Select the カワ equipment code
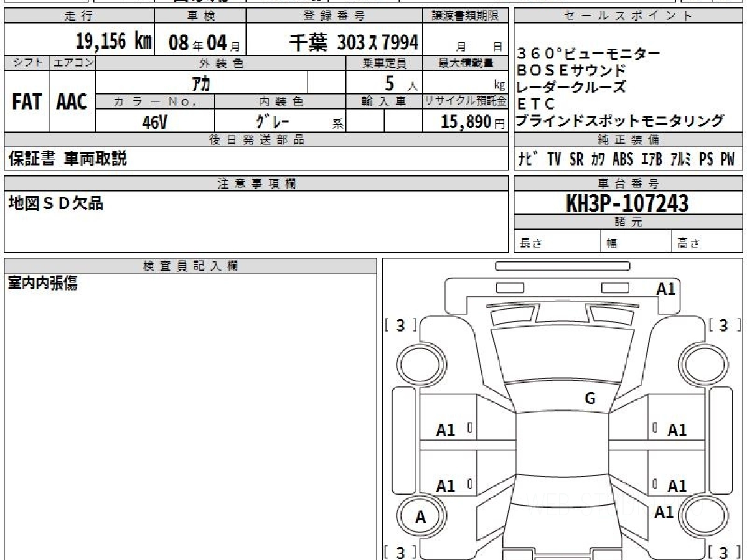This screenshot has height=560, width=747. 598,159
